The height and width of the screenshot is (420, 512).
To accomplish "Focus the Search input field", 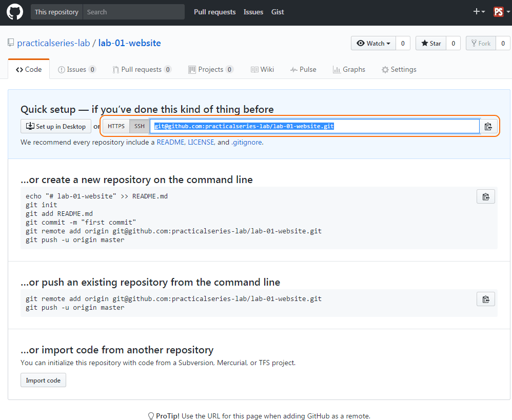I will (x=134, y=12).
